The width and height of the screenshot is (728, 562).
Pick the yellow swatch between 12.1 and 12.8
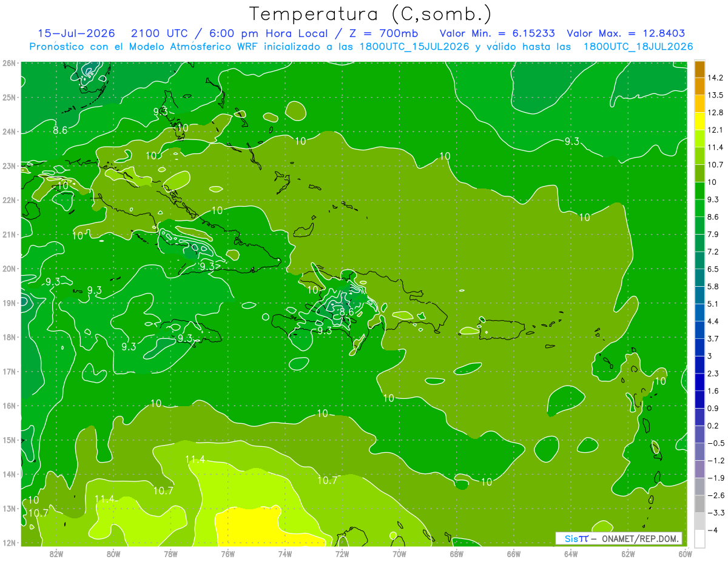click(699, 121)
